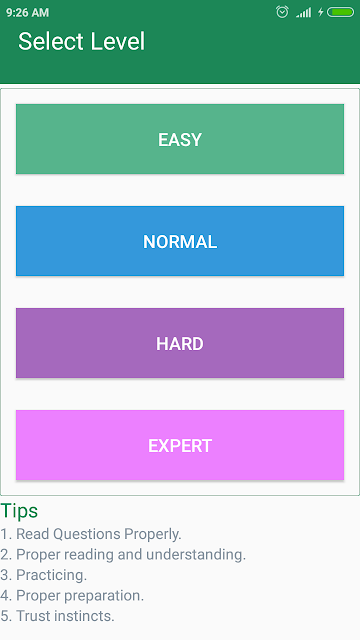Select the NORMAL level button
This screenshot has height=640, width=360.
[x=180, y=241]
